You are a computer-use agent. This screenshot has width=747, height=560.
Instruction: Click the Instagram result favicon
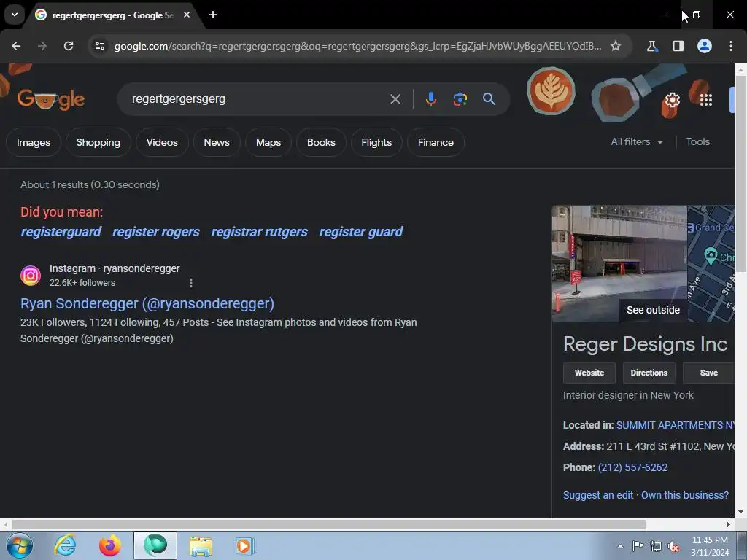point(31,275)
